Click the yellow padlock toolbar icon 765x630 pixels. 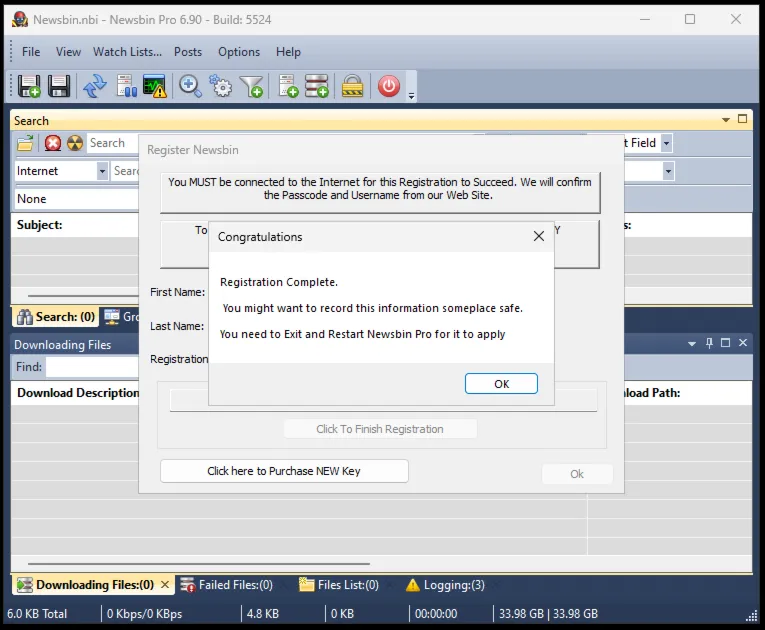pyautogui.click(x=352, y=86)
